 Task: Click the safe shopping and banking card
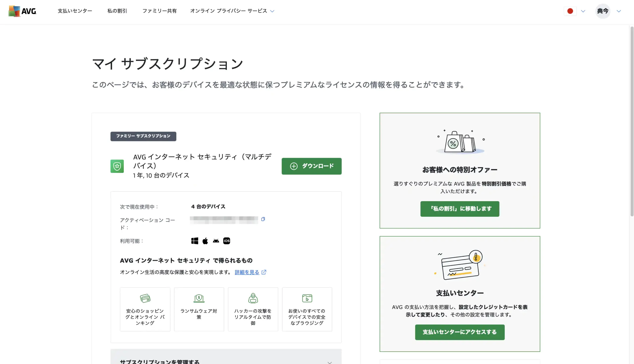145,309
